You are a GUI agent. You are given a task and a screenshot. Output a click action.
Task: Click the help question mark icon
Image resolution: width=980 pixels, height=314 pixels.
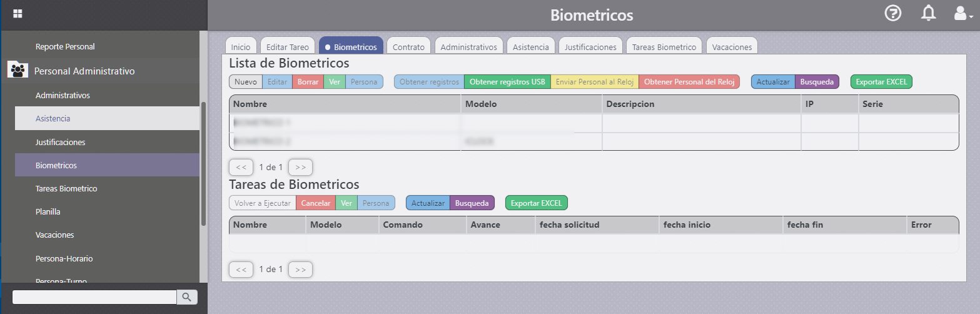click(x=893, y=13)
